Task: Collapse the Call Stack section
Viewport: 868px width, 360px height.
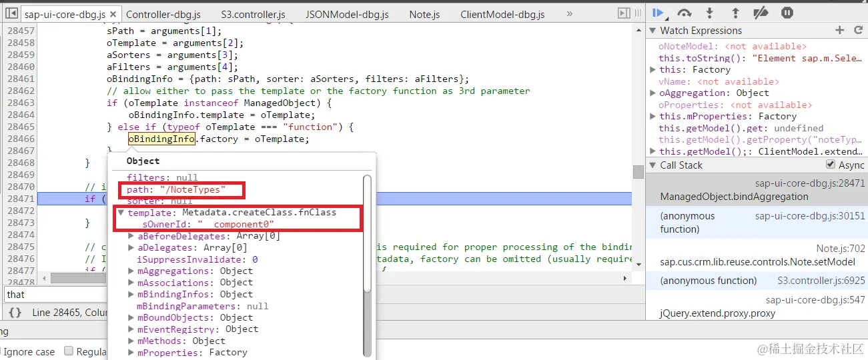Action: coord(653,165)
